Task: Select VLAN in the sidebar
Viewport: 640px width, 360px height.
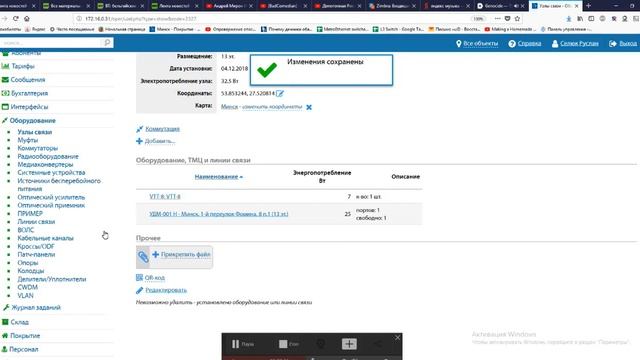Action: pos(25,296)
